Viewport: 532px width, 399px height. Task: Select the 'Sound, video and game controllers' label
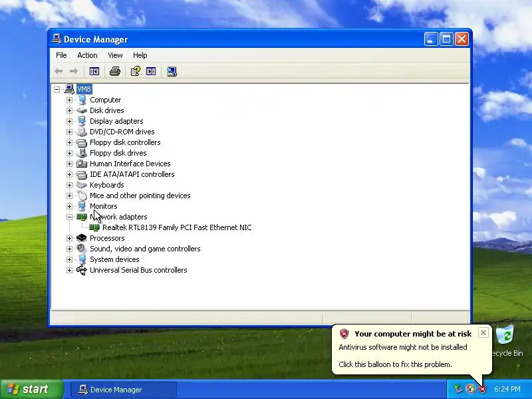pos(145,249)
